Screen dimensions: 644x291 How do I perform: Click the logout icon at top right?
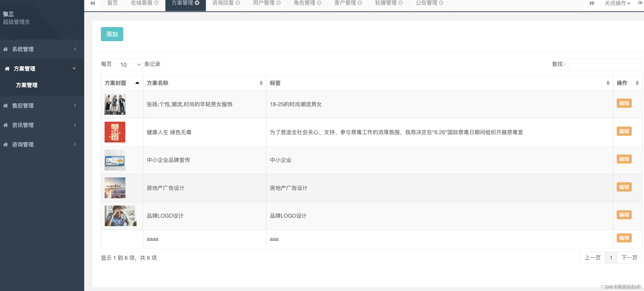(x=640, y=3)
